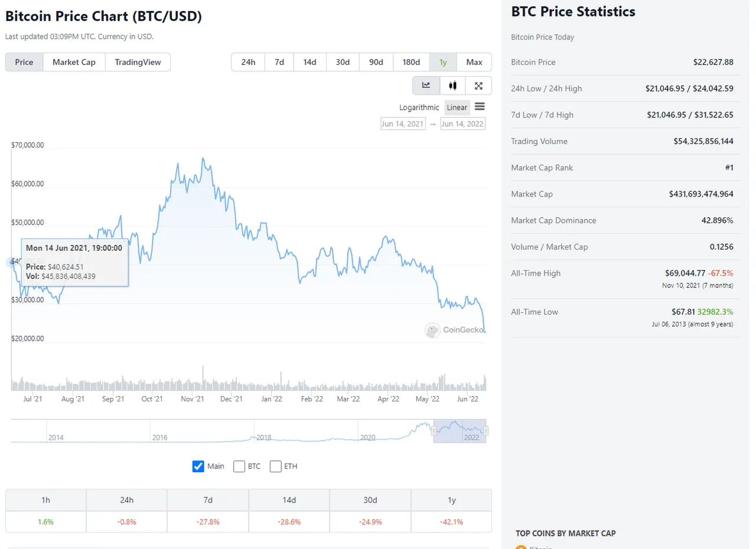Enable the ETH comparison checkbox
Image resolution: width=756 pixels, height=549 pixels.
click(276, 466)
